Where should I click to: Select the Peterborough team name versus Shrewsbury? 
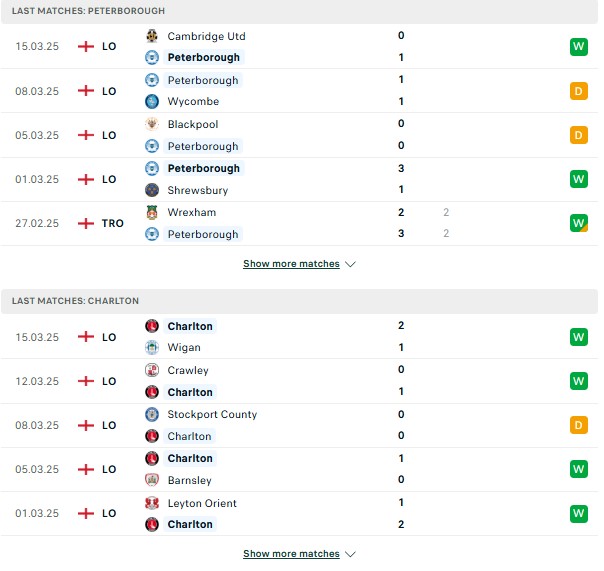pyautogui.click(x=203, y=168)
